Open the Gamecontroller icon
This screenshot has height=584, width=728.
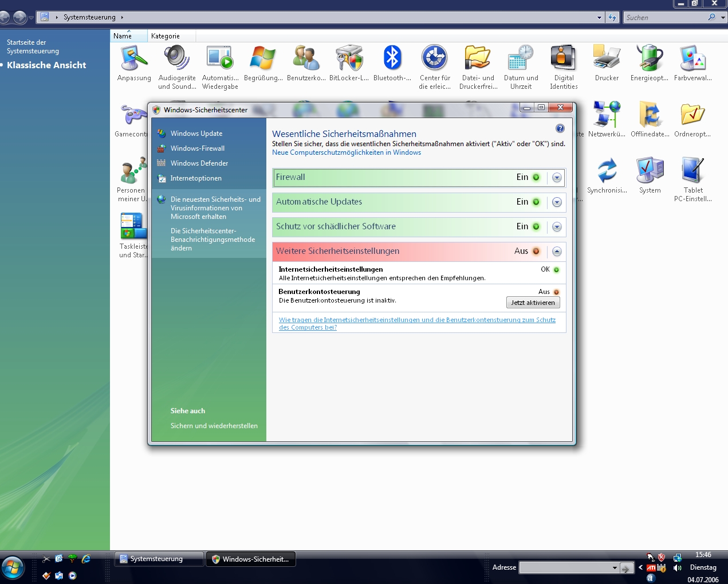point(132,119)
